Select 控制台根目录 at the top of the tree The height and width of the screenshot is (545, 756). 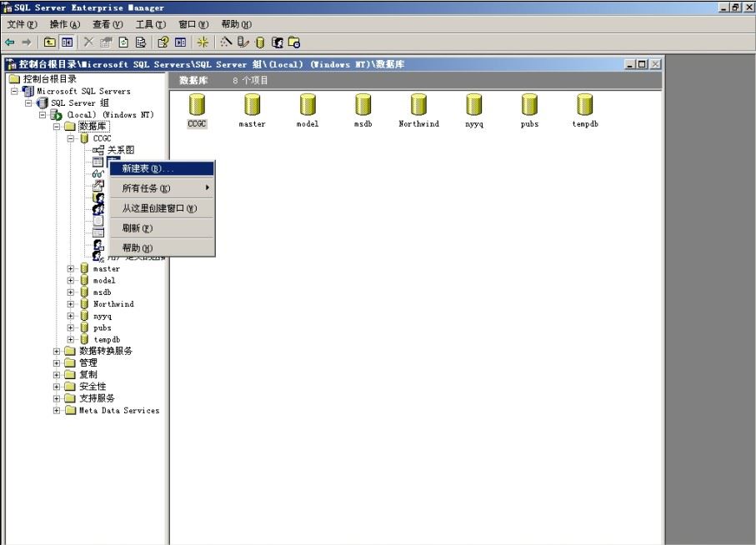click(50, 78)
